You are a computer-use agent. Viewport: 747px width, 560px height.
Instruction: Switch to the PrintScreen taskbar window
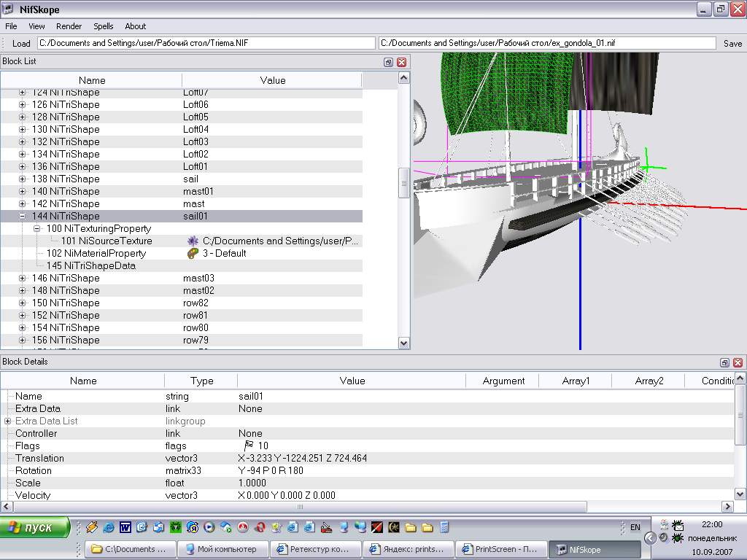click(x=500, y=549)
